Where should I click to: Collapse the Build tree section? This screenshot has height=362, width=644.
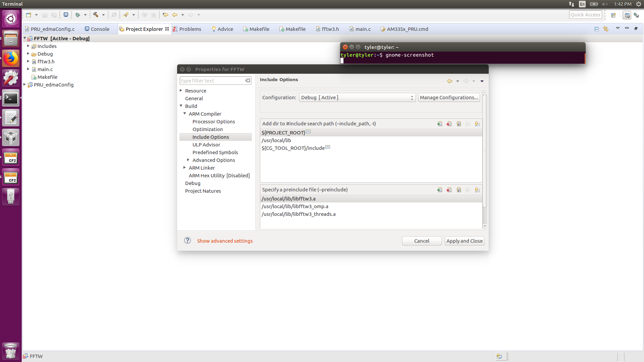pyautogui.click(x=181, y=106)
